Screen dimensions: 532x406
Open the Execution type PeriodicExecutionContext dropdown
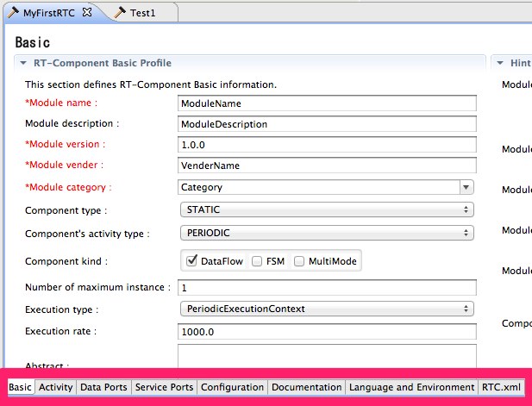327,309
